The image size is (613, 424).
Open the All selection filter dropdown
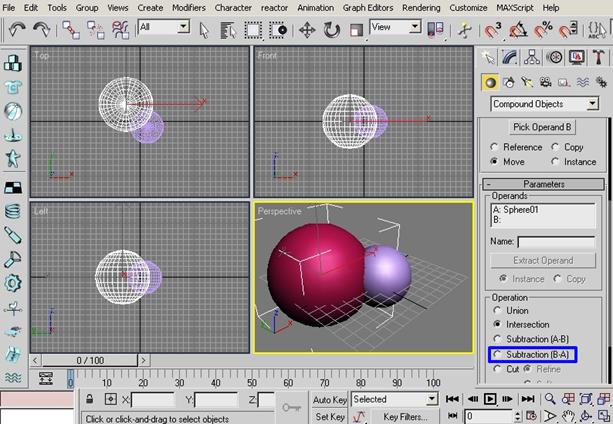point(162,28)
